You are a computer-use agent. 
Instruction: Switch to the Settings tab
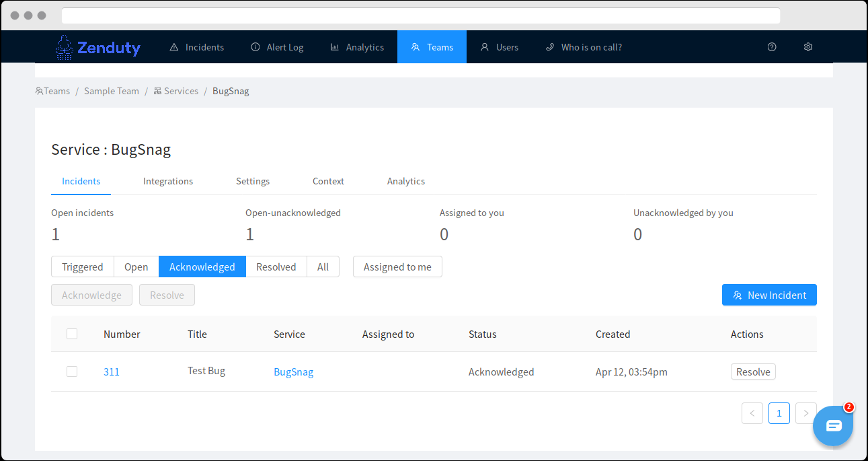point(253,181)
